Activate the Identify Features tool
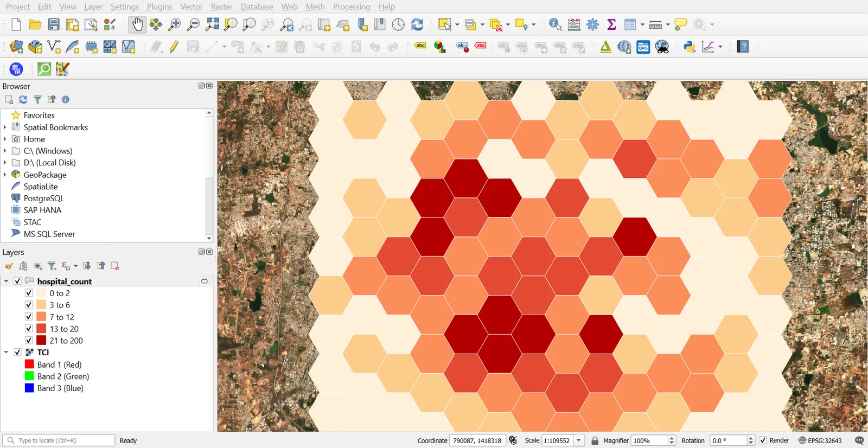 coord(556,24)
